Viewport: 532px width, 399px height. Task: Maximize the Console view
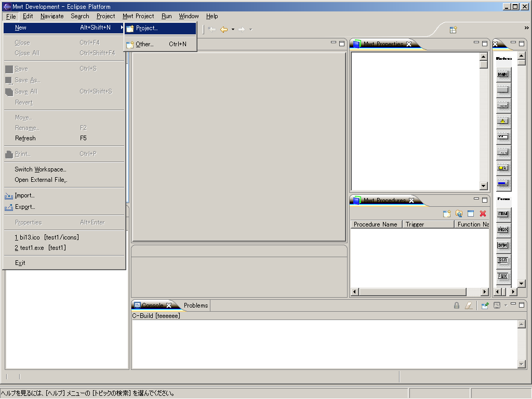pyautogui.click(x=522, y=304)
